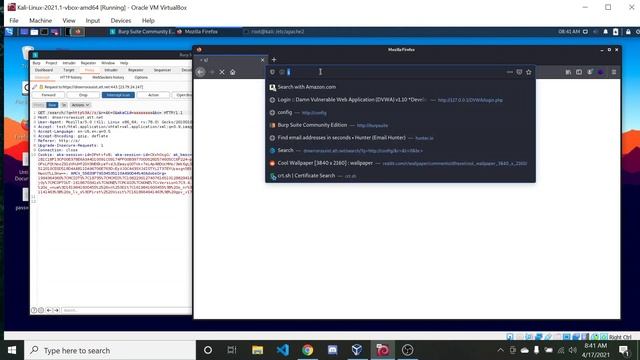The image size is (640, 360).
Task: Click the Burp request edit pencil icon
Action: click(35, 87)
